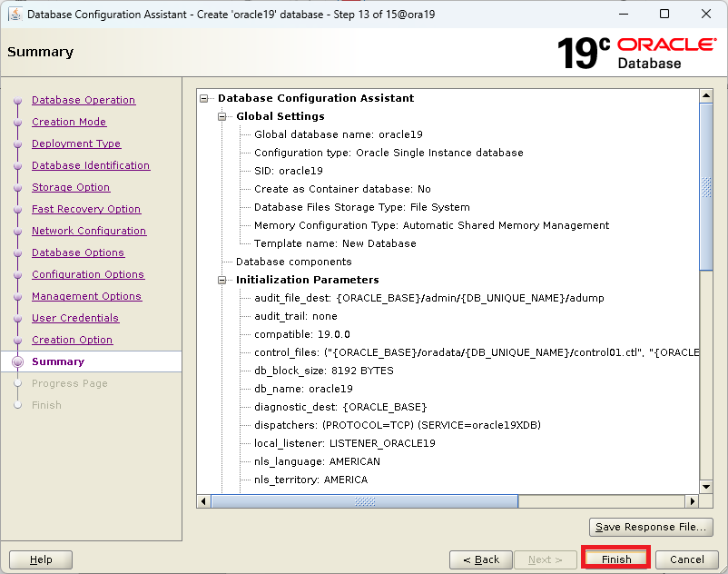Click the vertical scrollbar down arrow
728x574 pixels.
coord(705,487)
